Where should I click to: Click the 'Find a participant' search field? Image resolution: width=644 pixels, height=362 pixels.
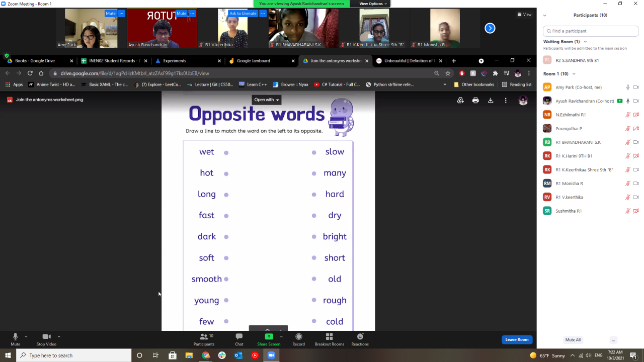[x=591, y=31]
